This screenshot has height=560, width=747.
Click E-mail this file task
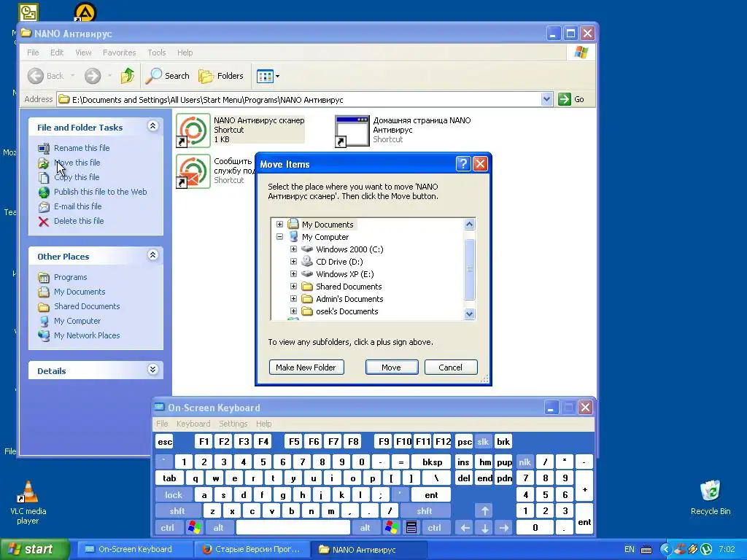click(x=77, y=206)
